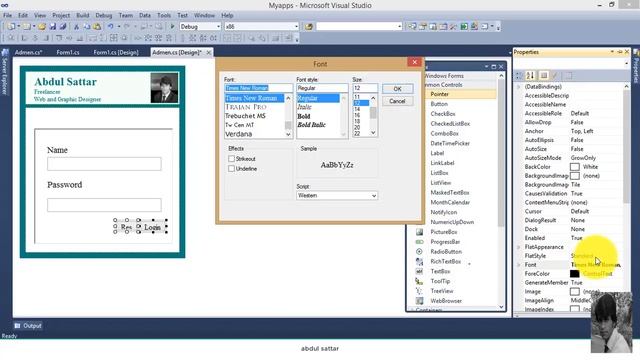Viewport: 640px width, 360px height.
Task: Switch to the Admen.cs tab
Action: 29,52
